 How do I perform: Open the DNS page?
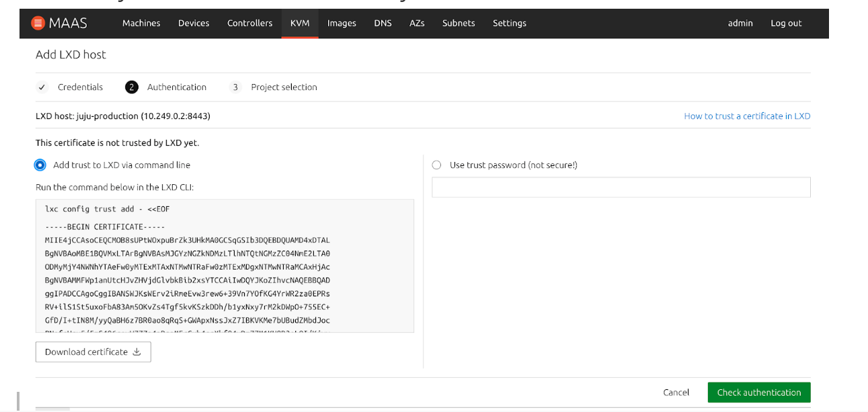coord(383,23)
